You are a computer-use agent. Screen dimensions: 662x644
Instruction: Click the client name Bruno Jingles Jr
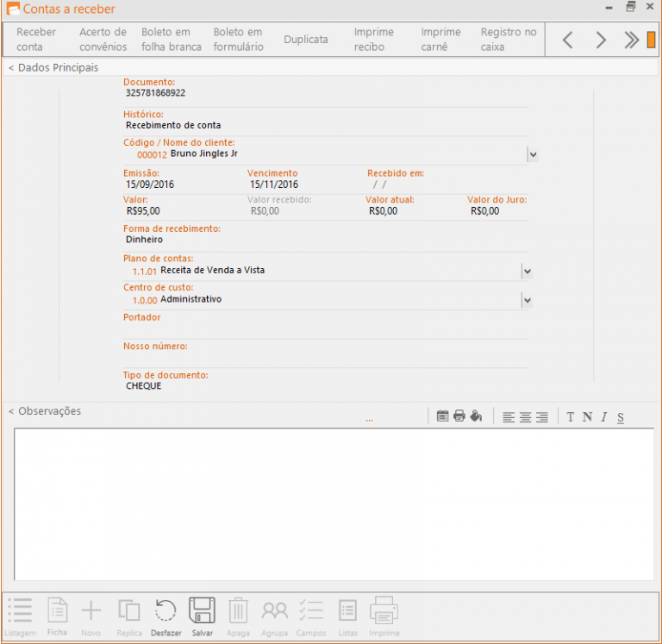(204, 153)
